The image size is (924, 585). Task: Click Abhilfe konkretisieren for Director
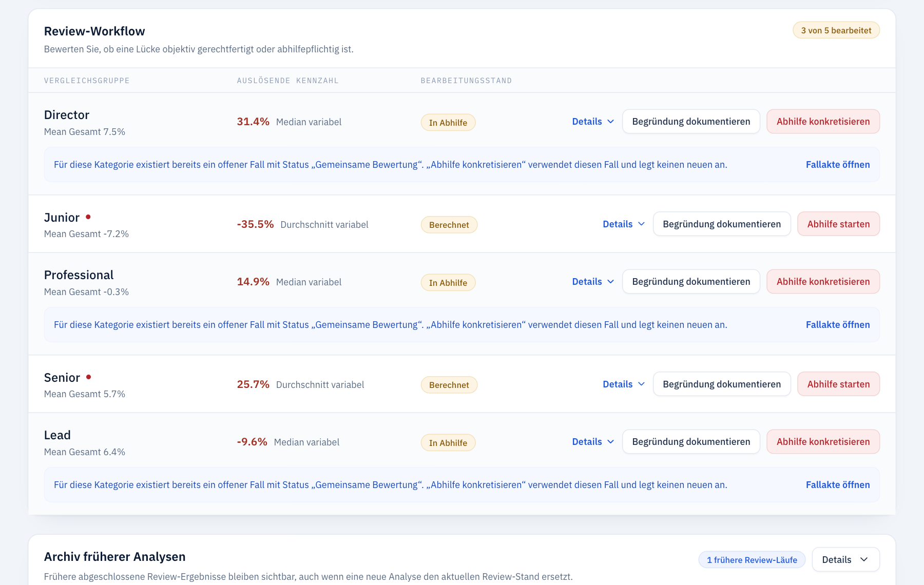coord(823,122)
